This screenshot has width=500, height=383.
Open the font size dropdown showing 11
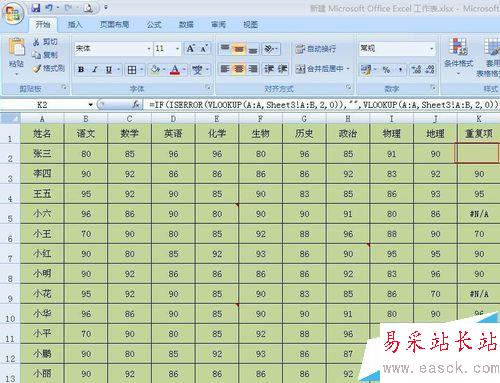tap(177, 49)
